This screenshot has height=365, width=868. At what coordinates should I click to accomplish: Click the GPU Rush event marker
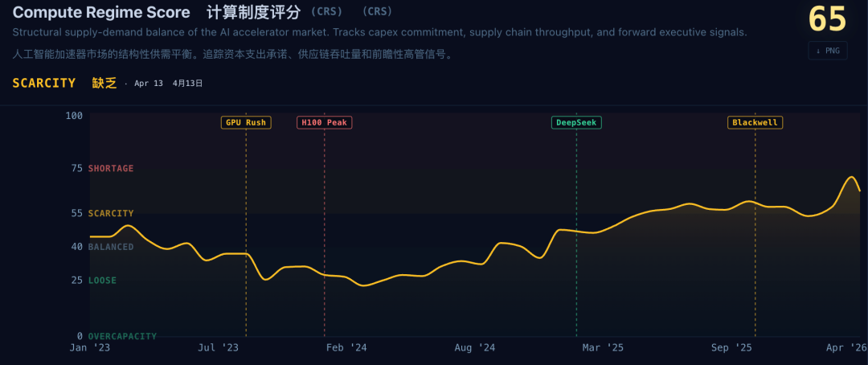click(x=246, y=123)
